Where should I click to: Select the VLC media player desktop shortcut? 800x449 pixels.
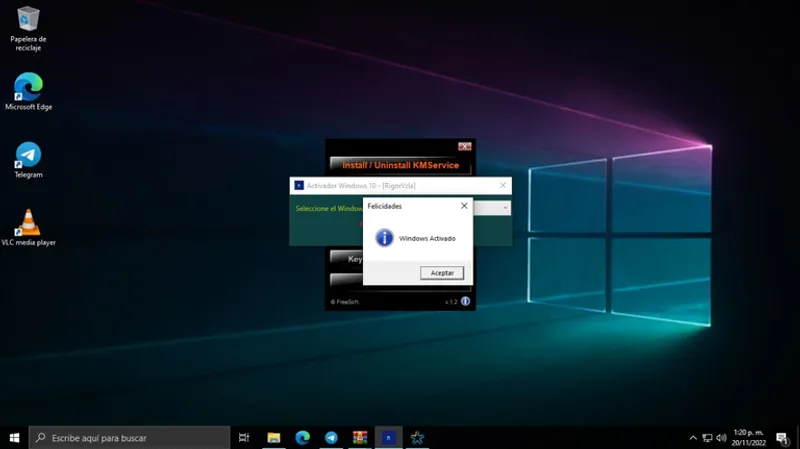(29, 228)
